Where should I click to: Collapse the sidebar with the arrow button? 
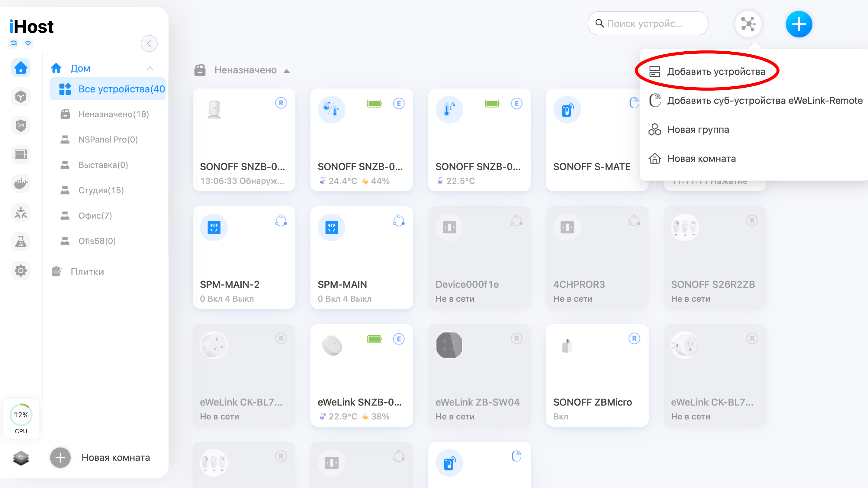point(149,43)
